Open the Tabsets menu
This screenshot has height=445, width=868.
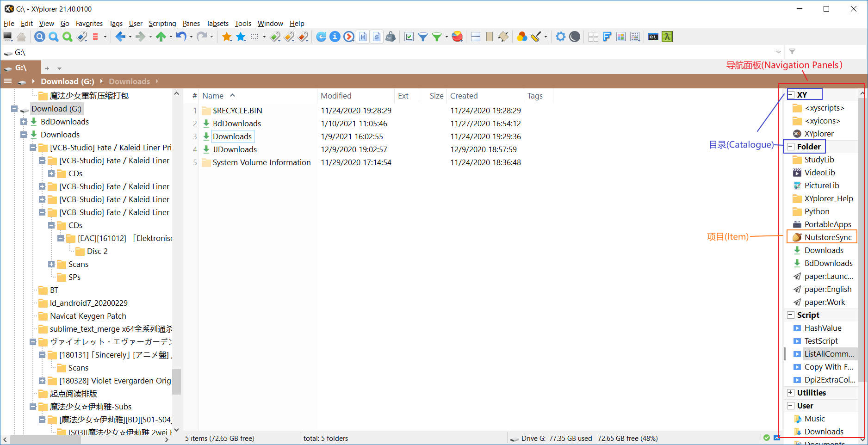(217, 24)
